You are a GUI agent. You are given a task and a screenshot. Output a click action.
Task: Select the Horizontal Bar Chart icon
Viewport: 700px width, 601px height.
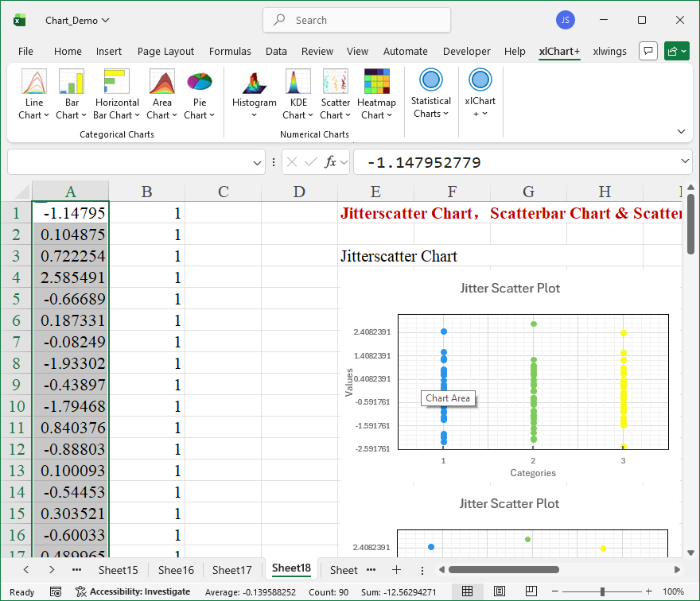117,82
